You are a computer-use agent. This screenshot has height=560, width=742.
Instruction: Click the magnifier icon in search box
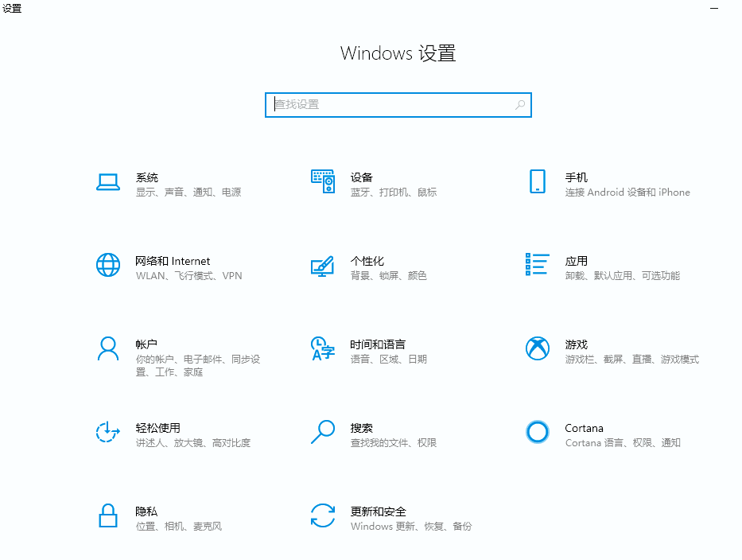coord(520,105)
